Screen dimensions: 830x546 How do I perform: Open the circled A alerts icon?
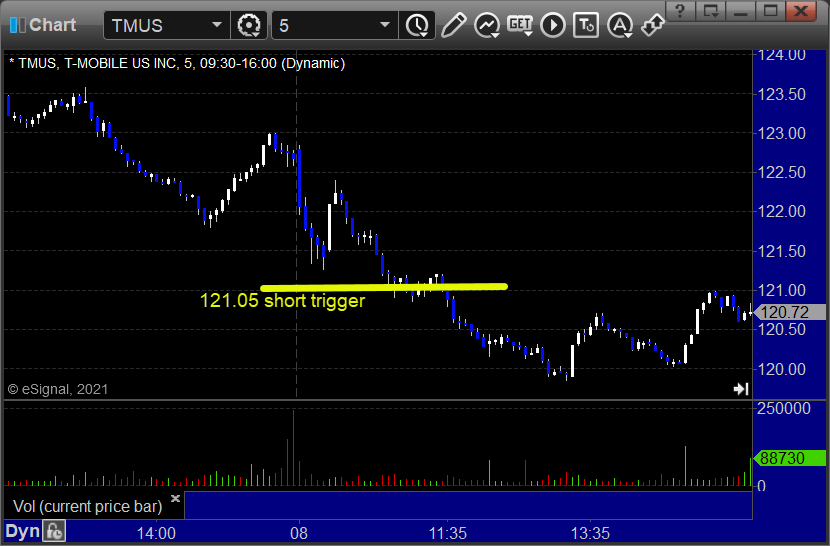click(620, 25)
